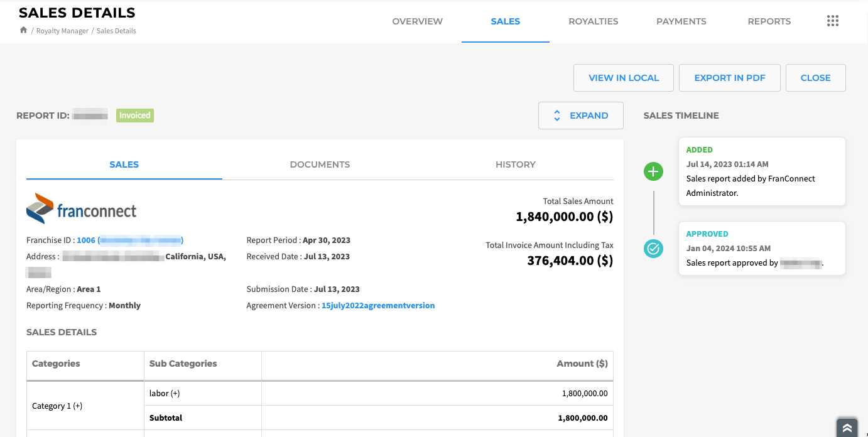Click the scroll-to-top double chevron icon
Screen dimensions: 868x437
point(847,428)
